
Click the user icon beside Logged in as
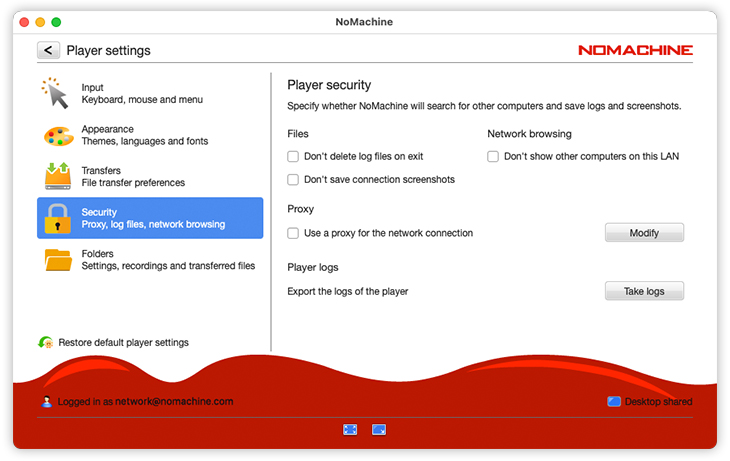click(x=47, y=402)
